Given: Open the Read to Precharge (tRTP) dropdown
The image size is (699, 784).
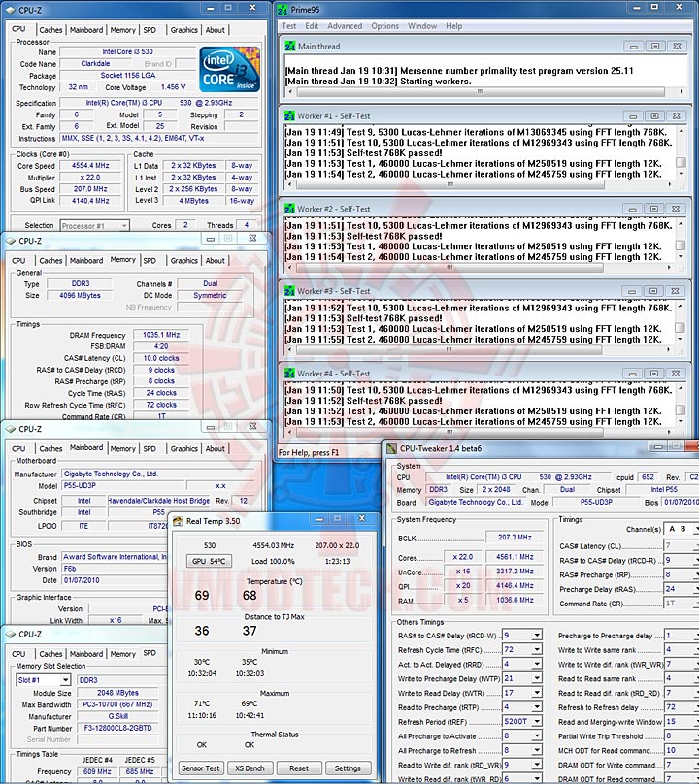Looking at the screenshot, I should (x=536, y=707).
